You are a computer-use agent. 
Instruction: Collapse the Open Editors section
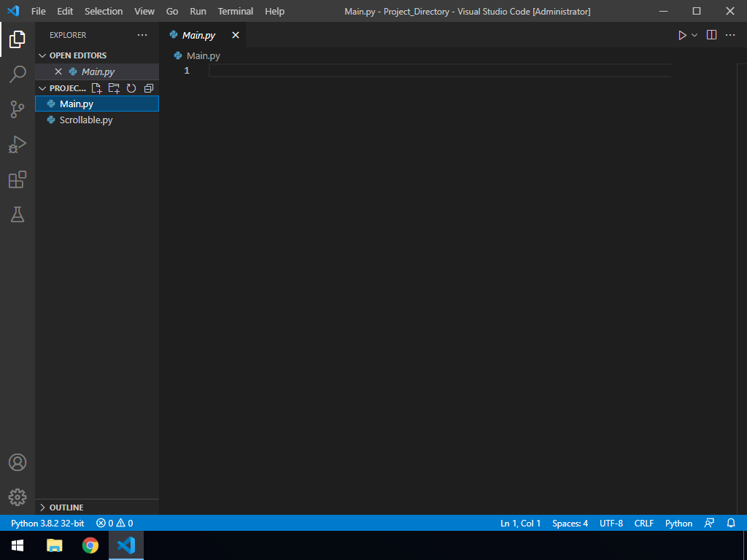pos(42,55)
